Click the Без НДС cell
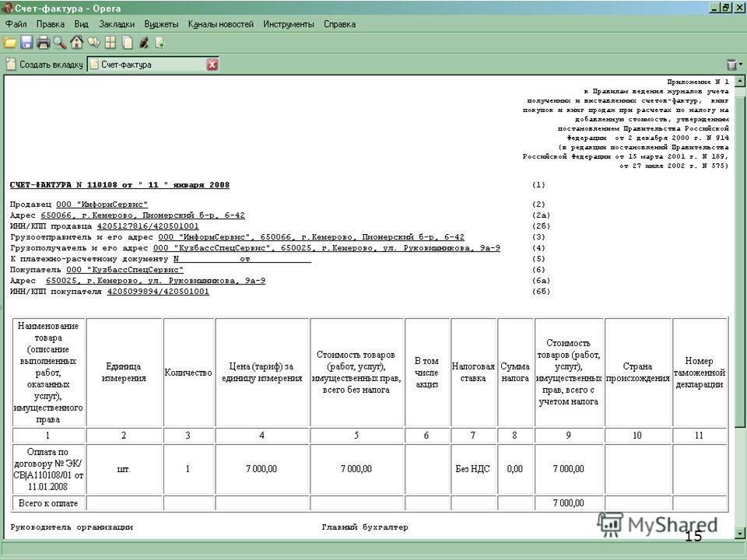This screenshot has height=560, width=747. 473,469
